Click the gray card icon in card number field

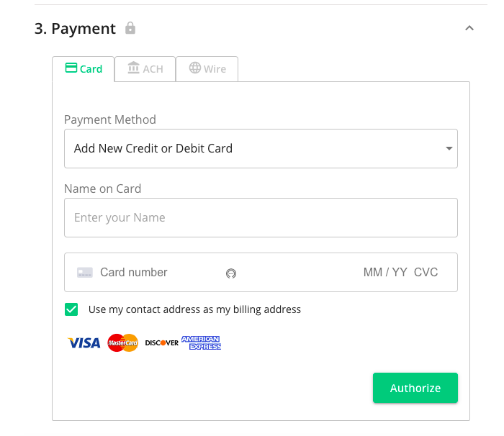coord(85,273)
